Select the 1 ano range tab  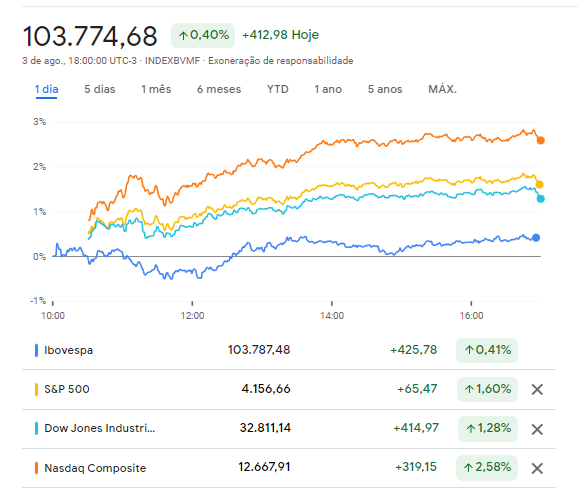[x=328, y=89]
